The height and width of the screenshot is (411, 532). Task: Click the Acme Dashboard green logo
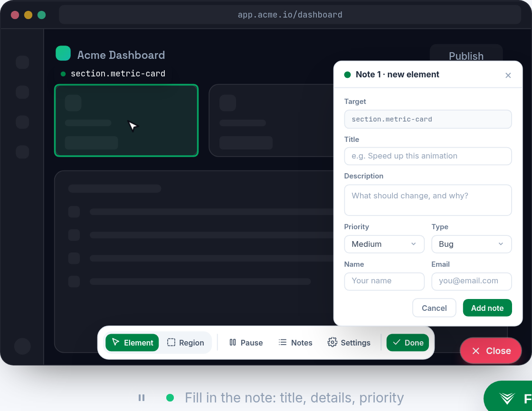(x=63, y=53)
